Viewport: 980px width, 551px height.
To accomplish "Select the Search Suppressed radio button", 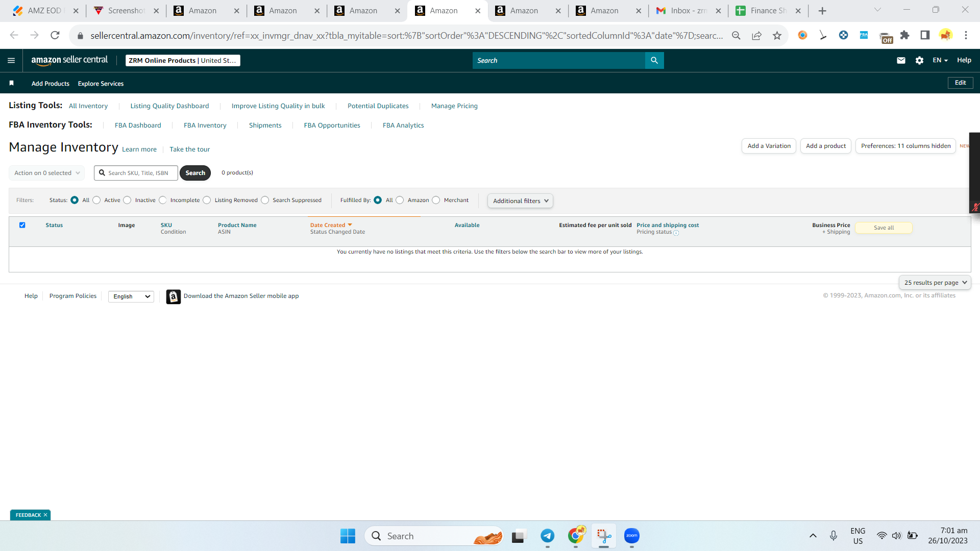I will pyautogui.click(x=265, y=200).
